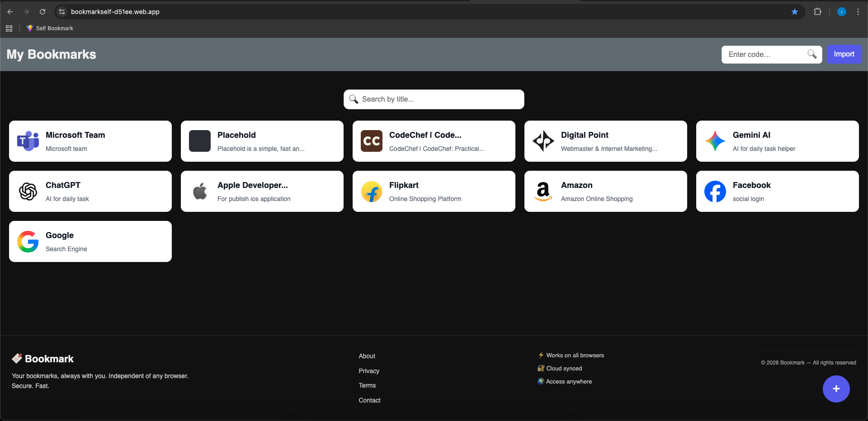
Task: Click 'Search Engine' under Google
Action: click(x=66, y=249)
